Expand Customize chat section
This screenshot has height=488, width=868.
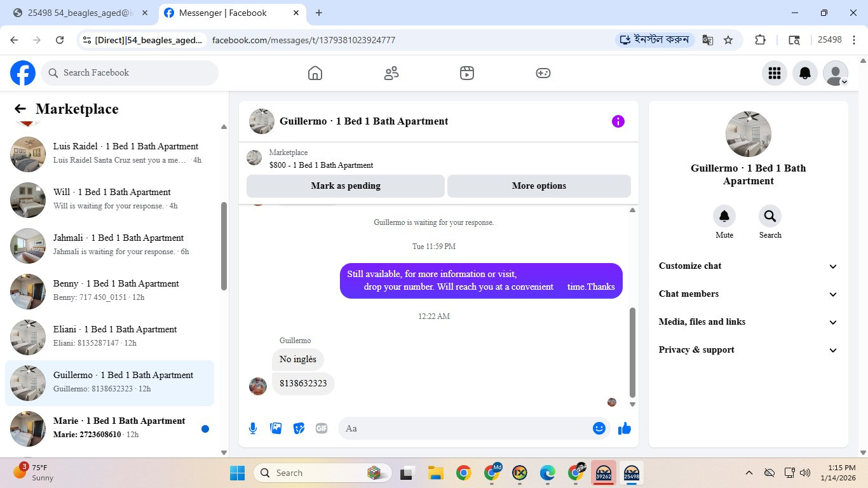[749, 266]
